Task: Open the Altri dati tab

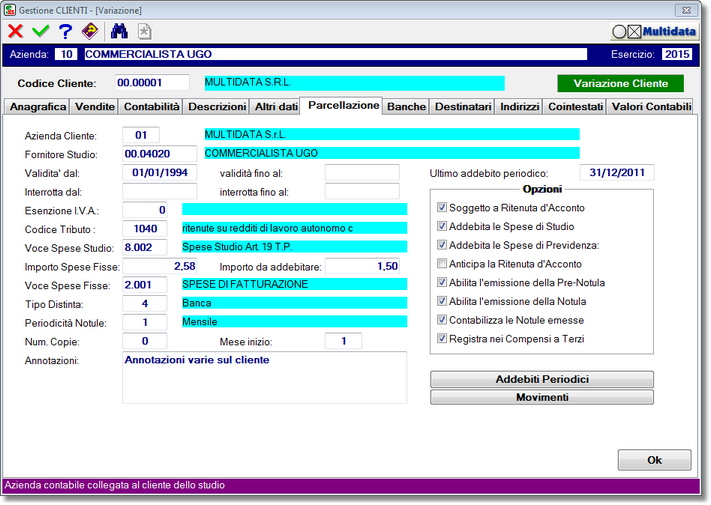Action: coord(276,107)
